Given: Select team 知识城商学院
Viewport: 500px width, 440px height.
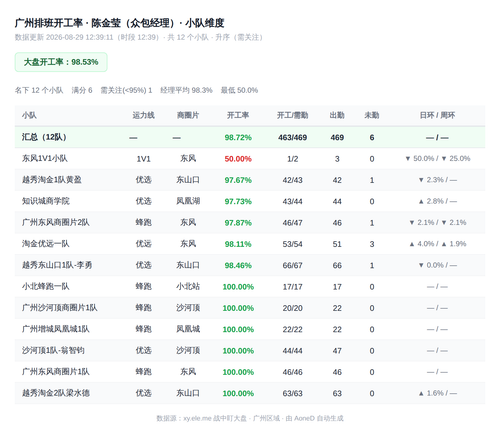Looking at the screenshot, I should click(x=46, y=201).
